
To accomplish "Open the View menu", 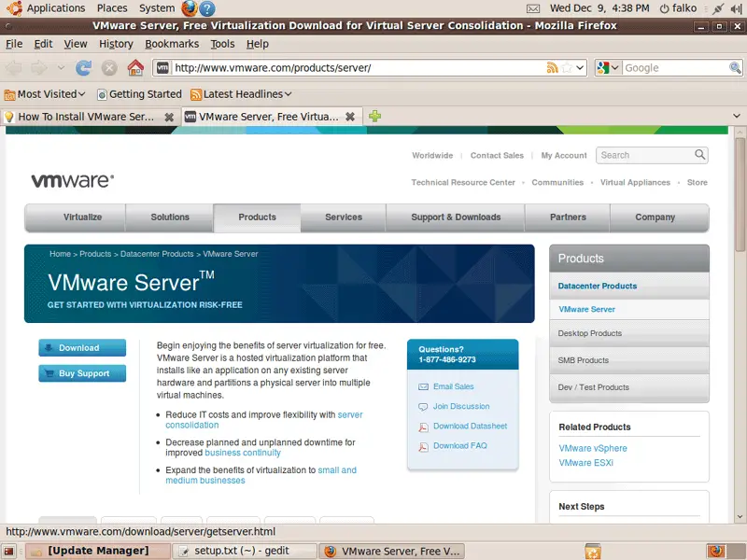I will (76, 44).
